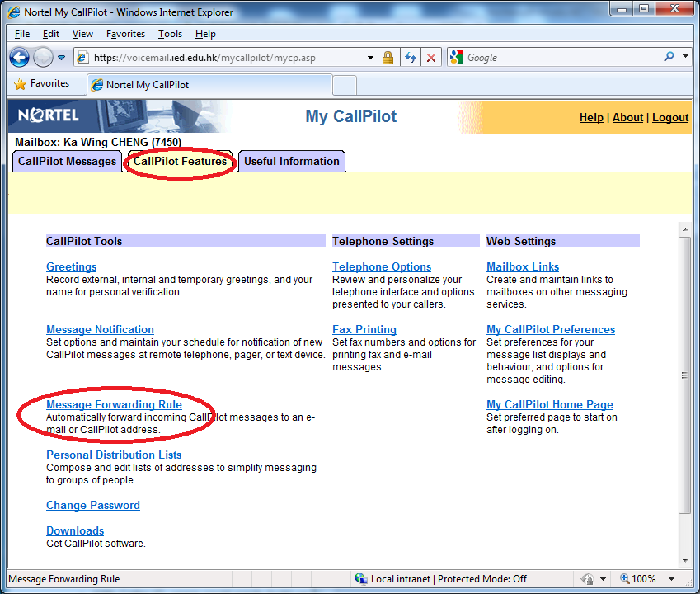Open Telephone Options link
The height and width of the screenshot is (594, 700).
click(382, 266)
